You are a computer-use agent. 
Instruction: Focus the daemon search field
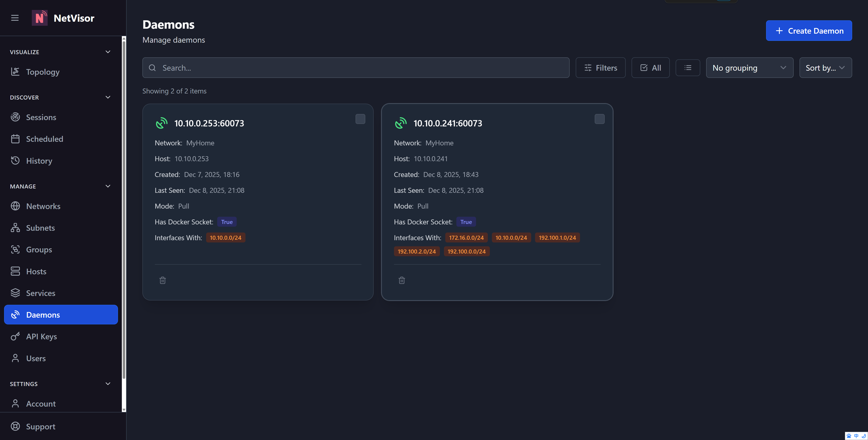pos(356,68)
